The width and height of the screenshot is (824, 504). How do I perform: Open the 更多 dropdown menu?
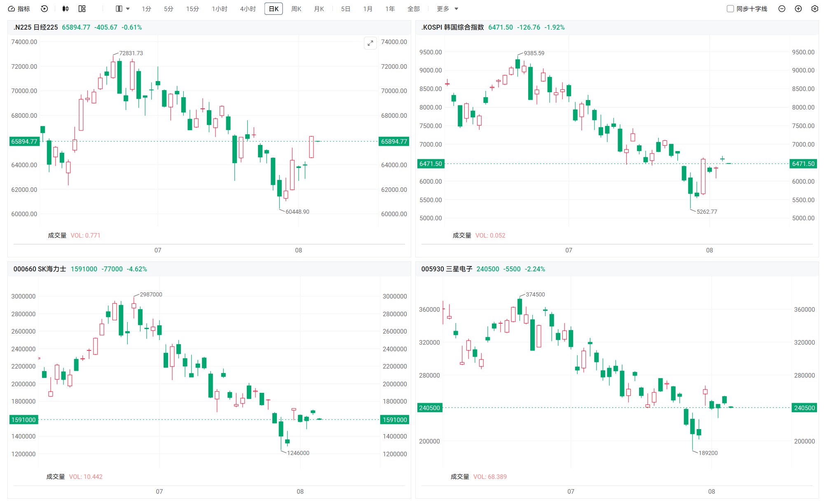(447, 9)
